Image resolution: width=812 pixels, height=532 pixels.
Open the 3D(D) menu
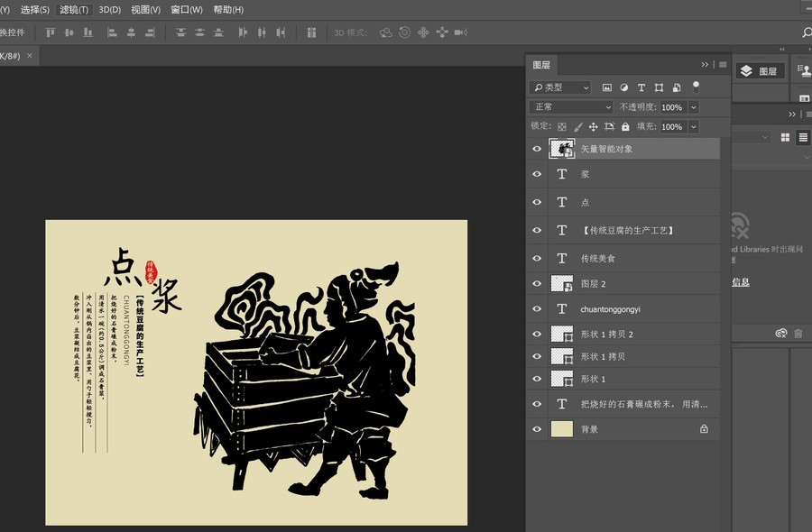coord(110,10)
